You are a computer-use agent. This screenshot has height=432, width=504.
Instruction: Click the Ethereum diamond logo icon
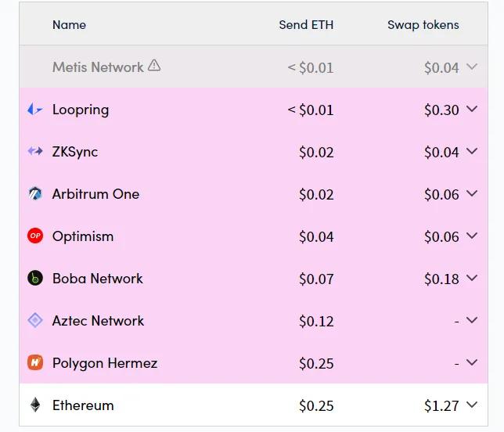[35, 405]
